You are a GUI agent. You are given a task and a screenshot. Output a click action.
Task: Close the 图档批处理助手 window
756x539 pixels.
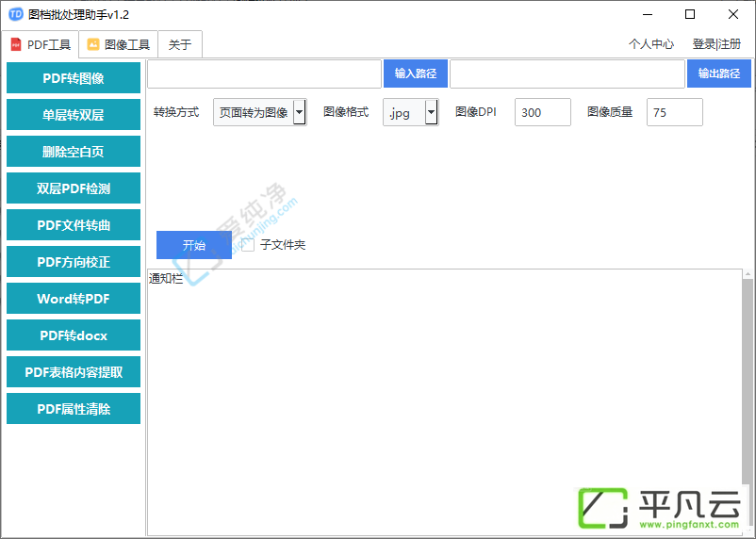[732, 14]
